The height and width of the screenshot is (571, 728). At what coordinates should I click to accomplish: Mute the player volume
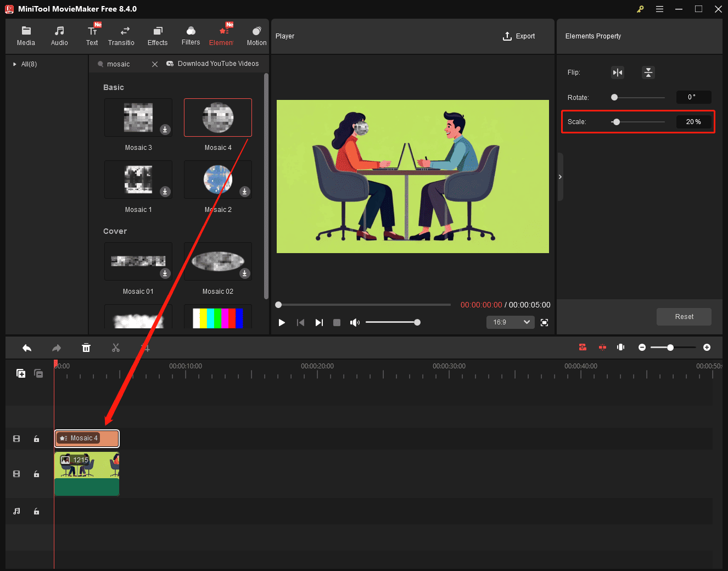[355, 322]
